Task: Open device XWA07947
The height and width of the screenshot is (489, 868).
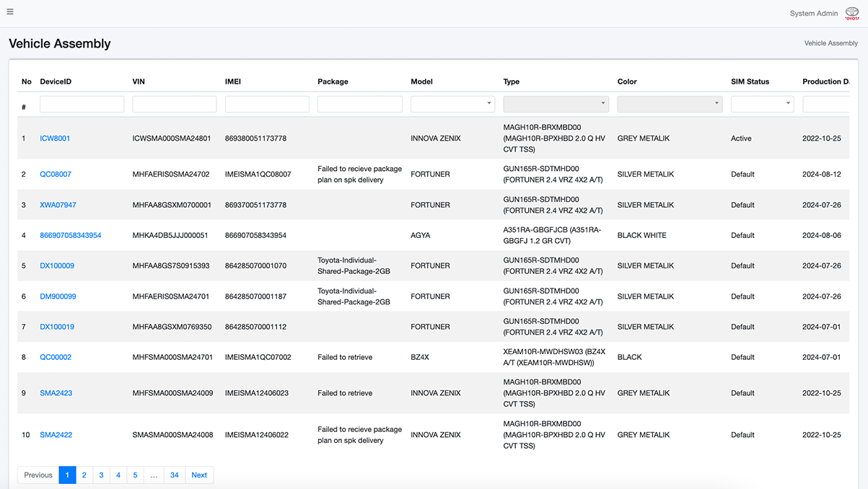Action: 58,205
